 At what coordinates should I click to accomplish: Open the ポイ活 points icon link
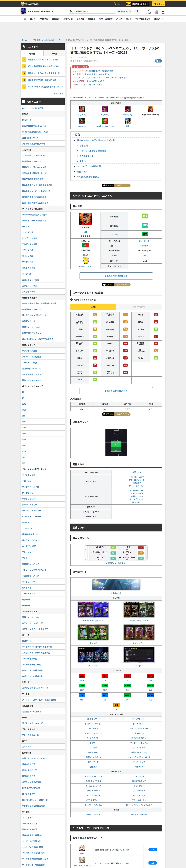[118, 4]
